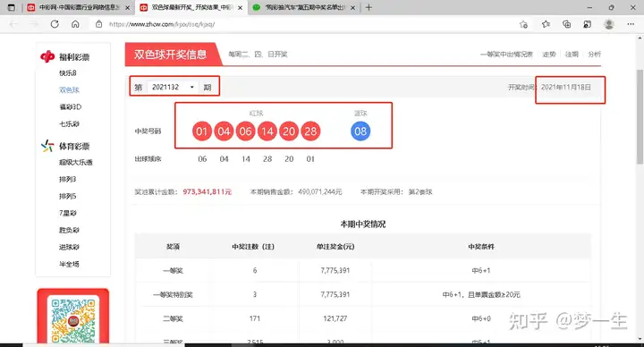The image size is (644, 347).
Task: Click the red ball 14
Action: [x=267, y=131]
